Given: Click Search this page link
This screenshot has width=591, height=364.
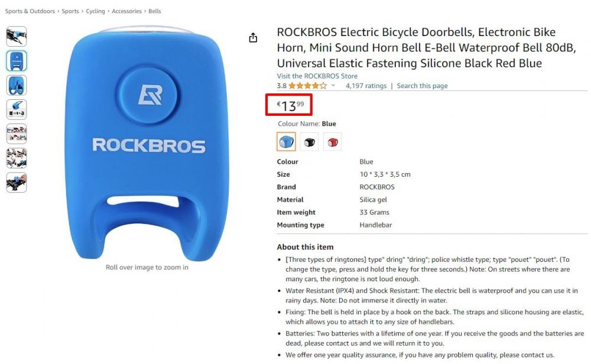Looking at the screenshot, I should coord(422,86).
